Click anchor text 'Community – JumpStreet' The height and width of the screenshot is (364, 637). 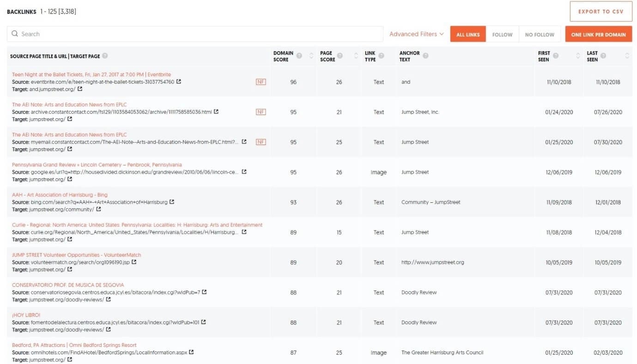tap(431, 202)
